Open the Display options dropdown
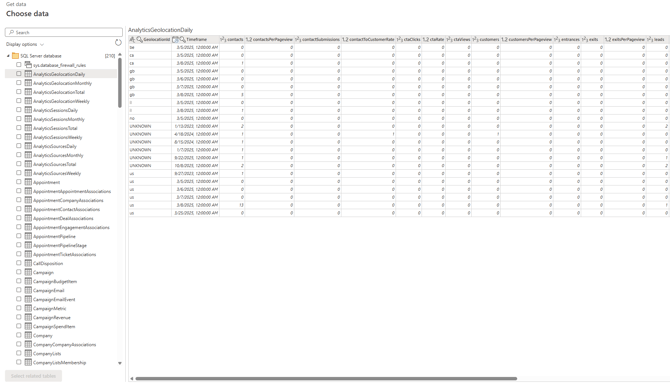Viewport: 670px width, 389px height. click(x=25, y=44)
